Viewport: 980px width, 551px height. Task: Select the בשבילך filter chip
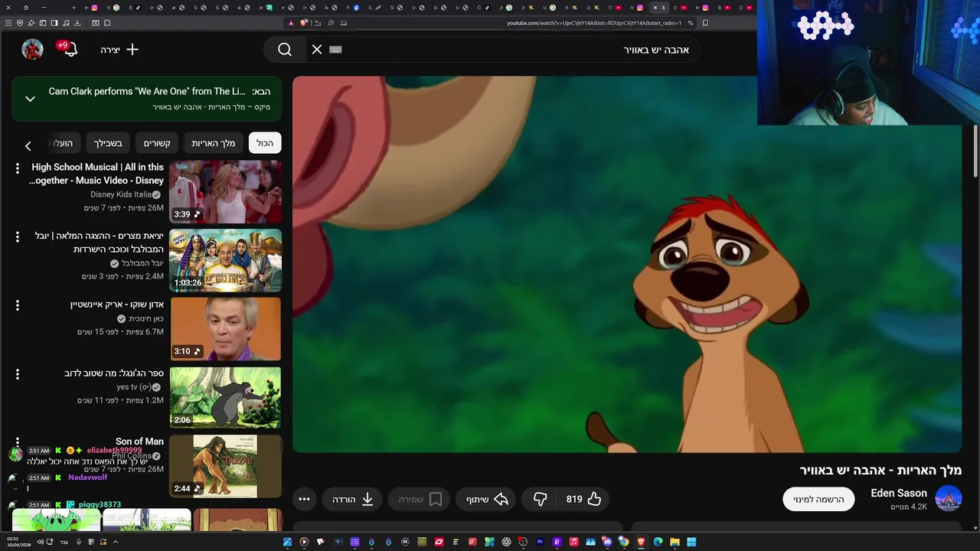click(x=108, y=143)
